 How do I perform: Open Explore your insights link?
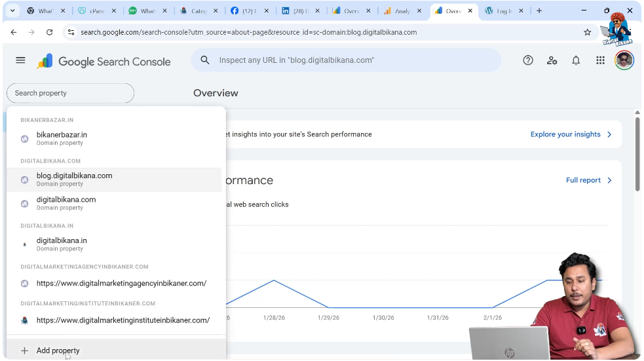pos(565,134)
